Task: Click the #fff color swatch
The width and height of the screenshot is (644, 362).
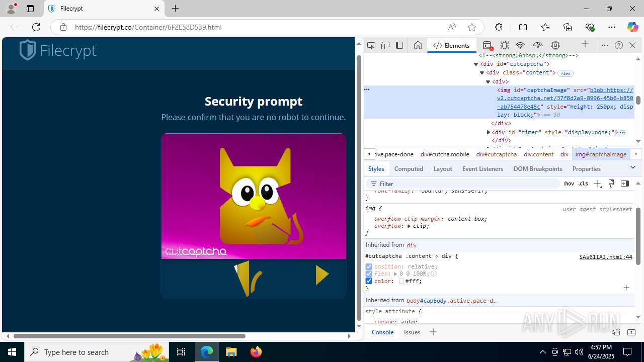Action: (401, 282)
